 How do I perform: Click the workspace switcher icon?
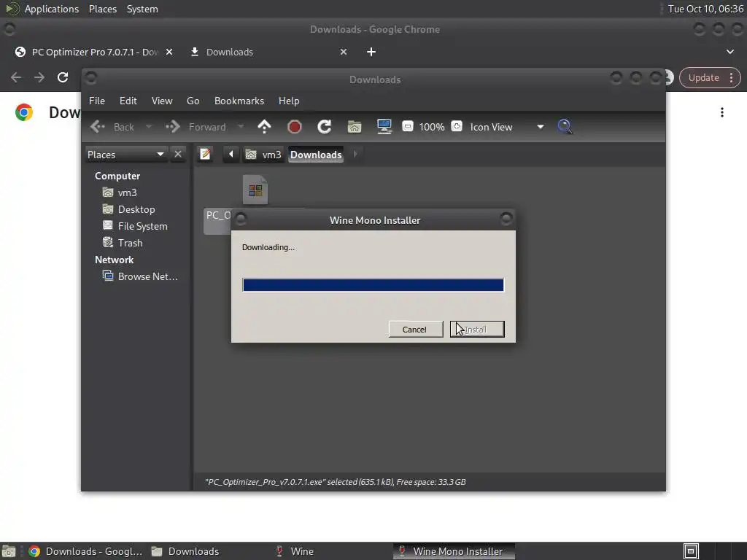pyautogui.click(x=691, y=551)
